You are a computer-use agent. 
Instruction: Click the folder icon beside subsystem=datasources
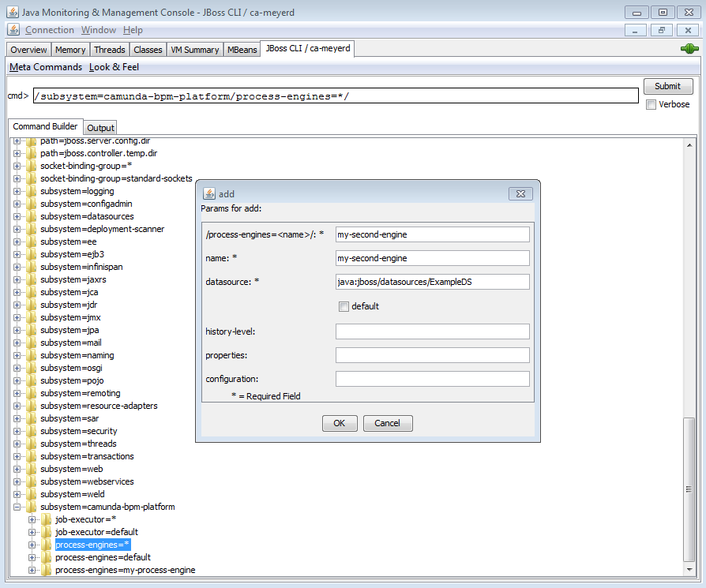[x=31, y=216]
